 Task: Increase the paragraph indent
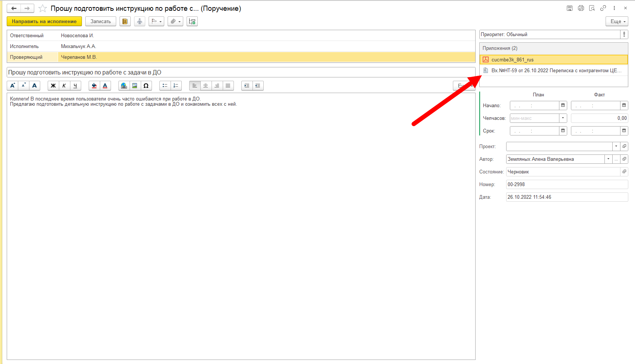coord(247,86)
